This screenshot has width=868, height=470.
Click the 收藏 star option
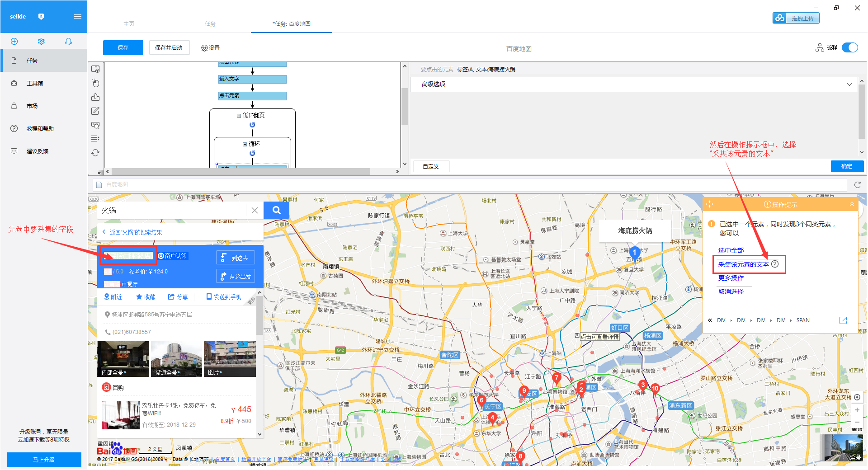(x=146, y=297)
